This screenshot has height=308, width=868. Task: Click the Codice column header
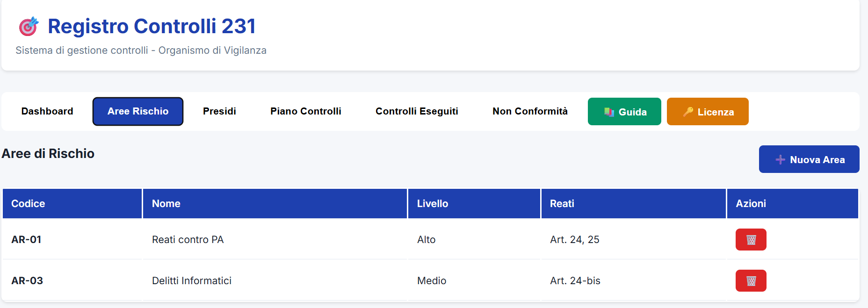pyautogui.click(x=28, y=204)
